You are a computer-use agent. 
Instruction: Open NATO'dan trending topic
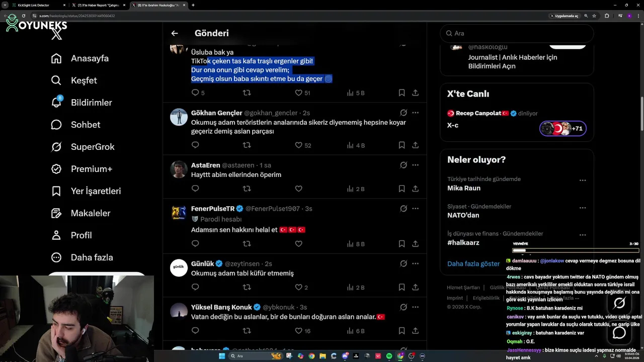click(463, 215)
